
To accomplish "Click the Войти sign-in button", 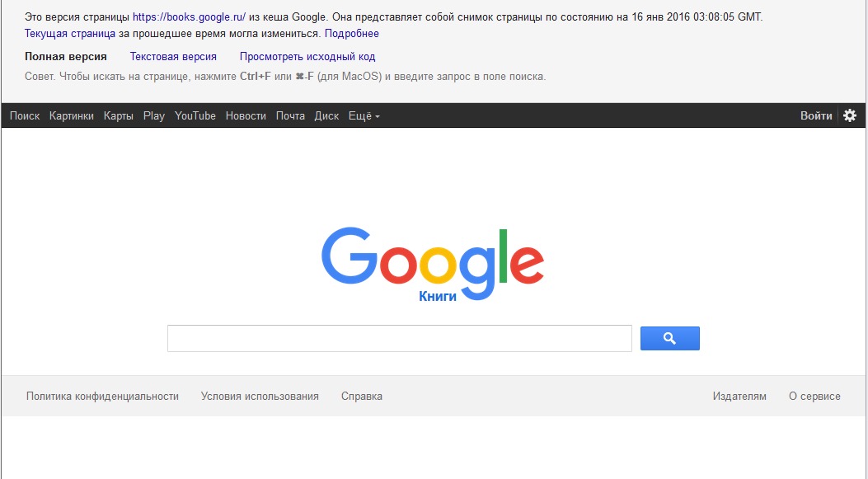I will (816, 115).
